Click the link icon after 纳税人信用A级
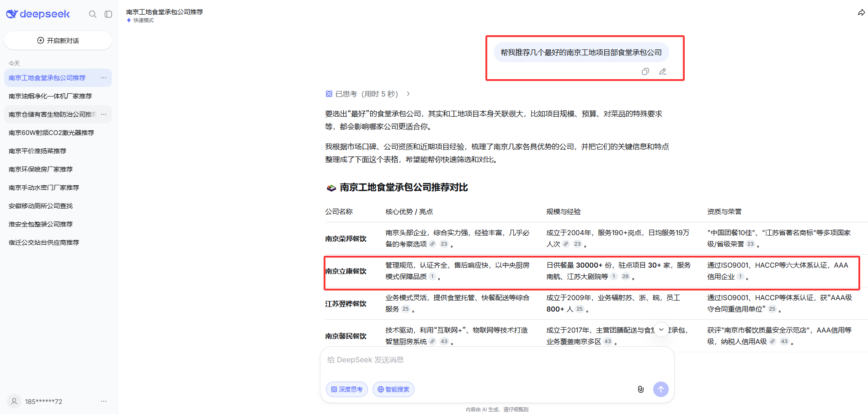 pyautogui.click(x=772, y=341)
